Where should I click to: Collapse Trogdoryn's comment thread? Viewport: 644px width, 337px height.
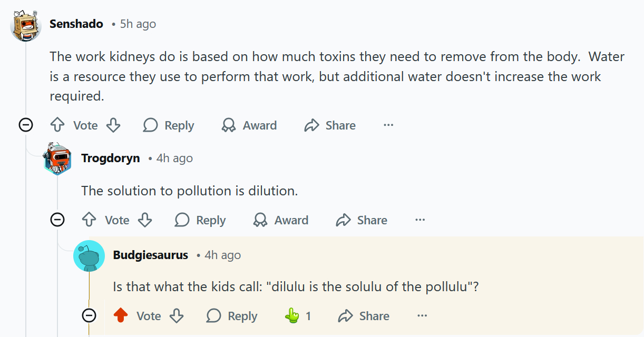pyautogui.click(x=57, y=220)
